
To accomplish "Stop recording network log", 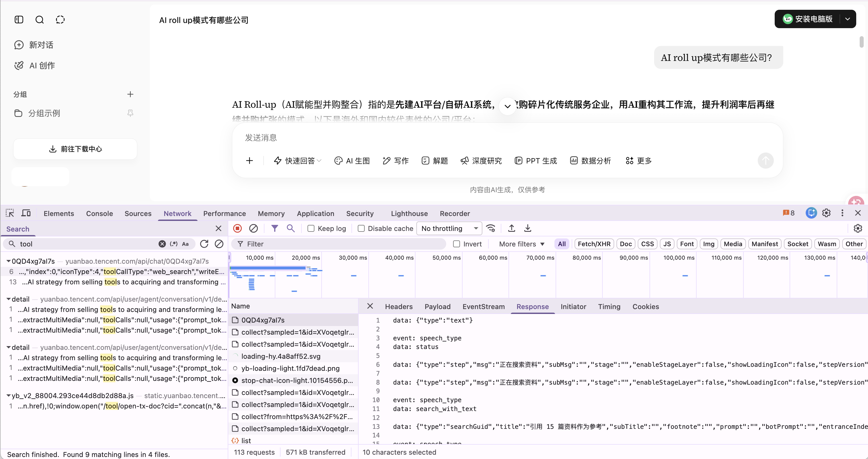I will pos(237,228).
